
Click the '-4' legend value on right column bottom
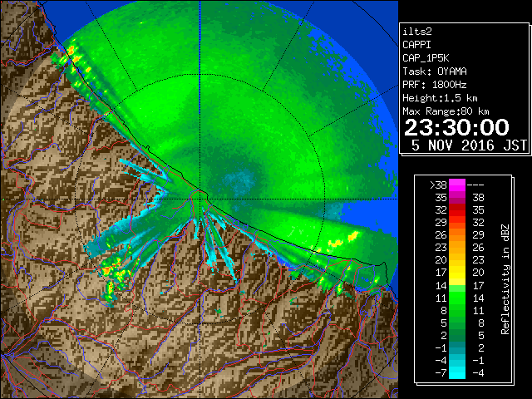(478, 373)
